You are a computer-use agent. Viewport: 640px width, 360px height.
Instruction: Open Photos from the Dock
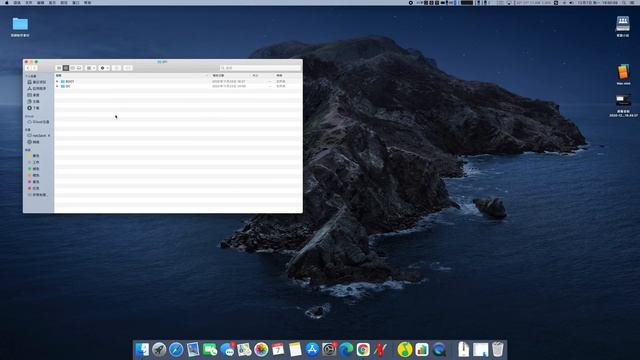pyautogui.click(x=261, y=349)
